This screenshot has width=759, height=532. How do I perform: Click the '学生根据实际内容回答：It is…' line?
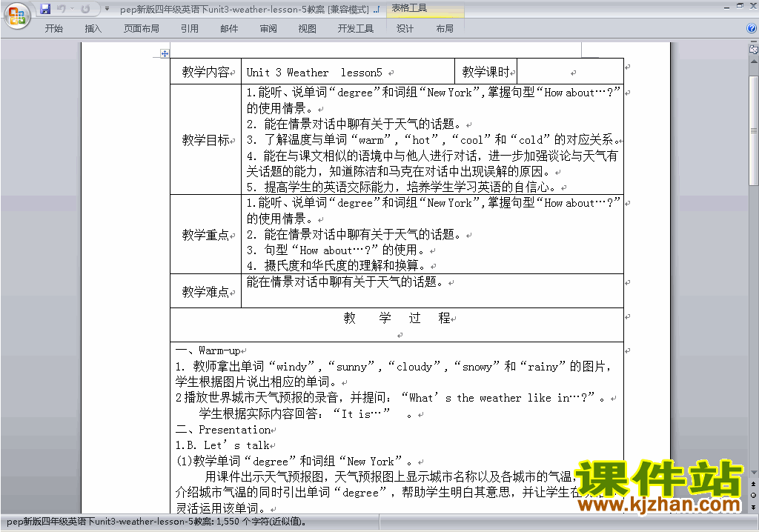coord(305,413)
